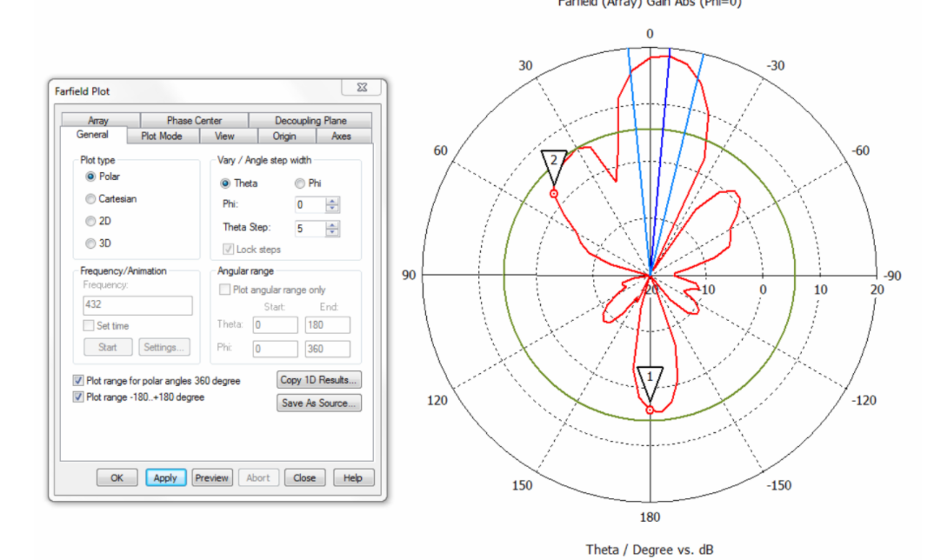Image resolution: width=934 pixels, height=560 pixels.
Task: Click Save As Source button
Action: tap(318, 403)
